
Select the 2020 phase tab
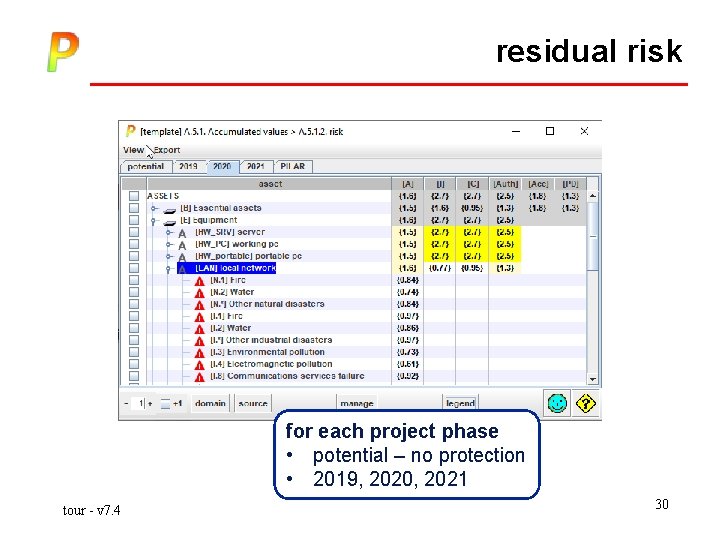[x=222, y=166]
